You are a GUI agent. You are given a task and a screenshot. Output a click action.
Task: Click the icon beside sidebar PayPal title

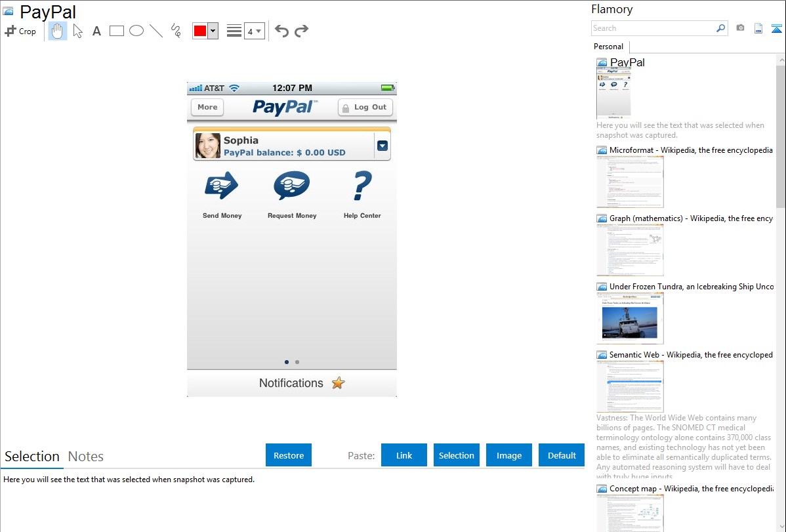click(x=602, y=63)
